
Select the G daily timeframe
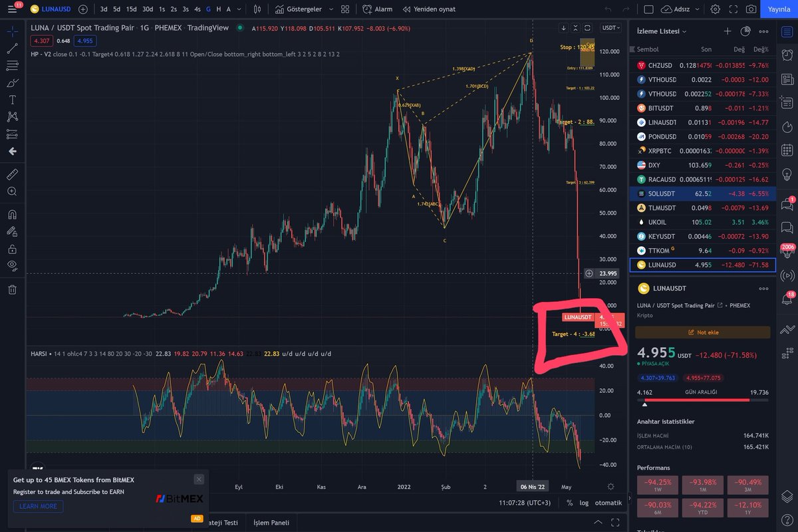208,9
